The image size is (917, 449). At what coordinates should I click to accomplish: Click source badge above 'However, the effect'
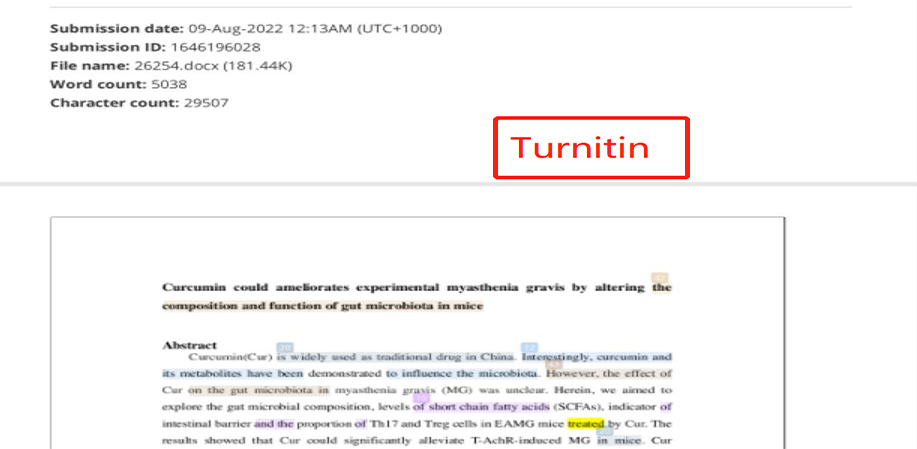click(554, 364)
